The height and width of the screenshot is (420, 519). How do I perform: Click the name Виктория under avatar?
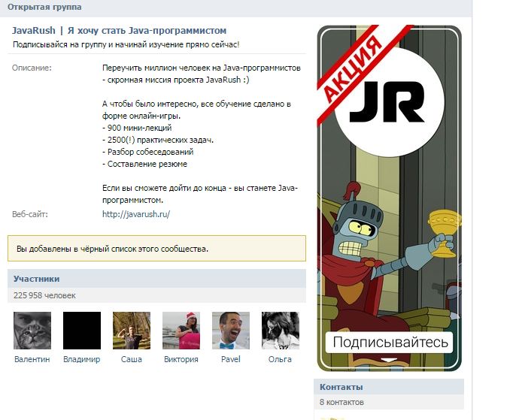click(181, 359)
